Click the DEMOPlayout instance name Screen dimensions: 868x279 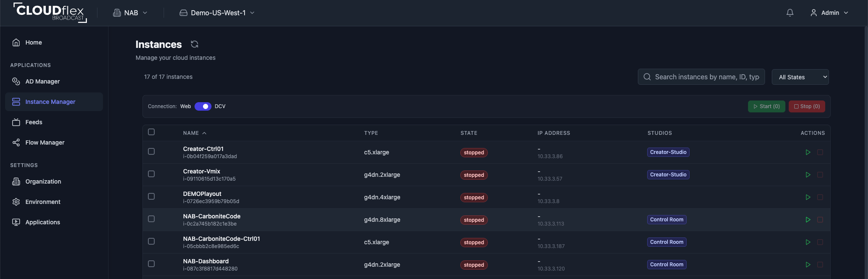click(x=202, y=194)
